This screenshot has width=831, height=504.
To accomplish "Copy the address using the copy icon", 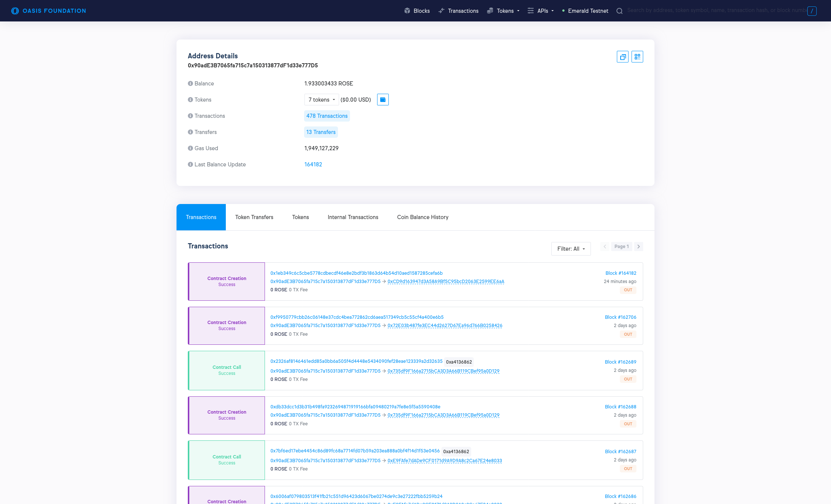I will (622, 56).
